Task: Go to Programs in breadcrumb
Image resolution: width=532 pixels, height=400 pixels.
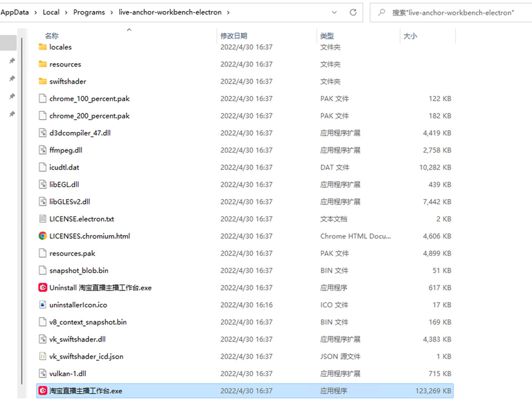Action: (89, 12)
